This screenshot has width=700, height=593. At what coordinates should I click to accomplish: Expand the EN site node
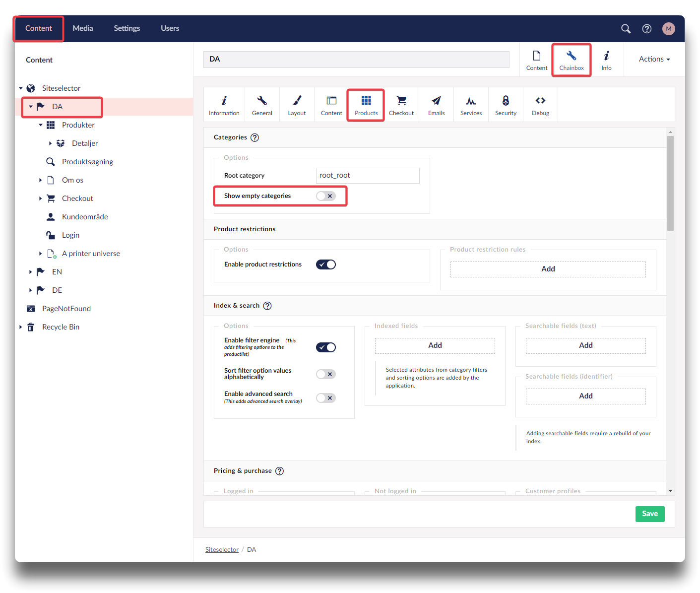pyautogui.click(x=30, y=272)
